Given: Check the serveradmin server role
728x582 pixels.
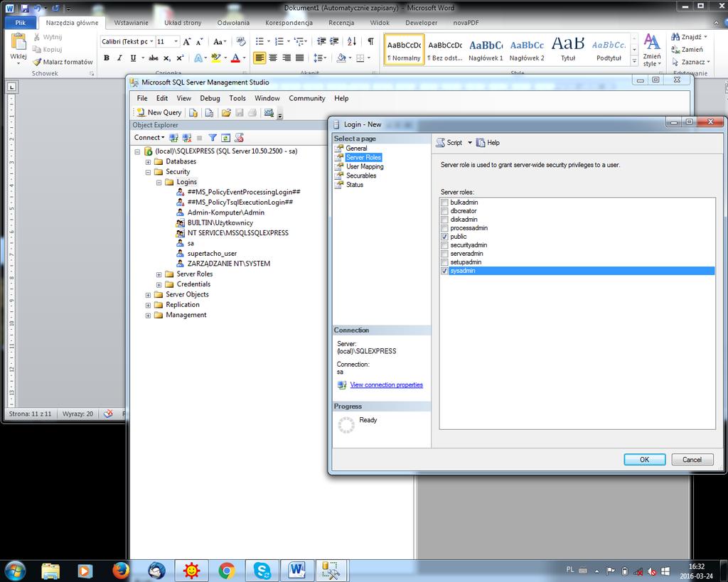Looking at the screenshot, I should 445,254.
